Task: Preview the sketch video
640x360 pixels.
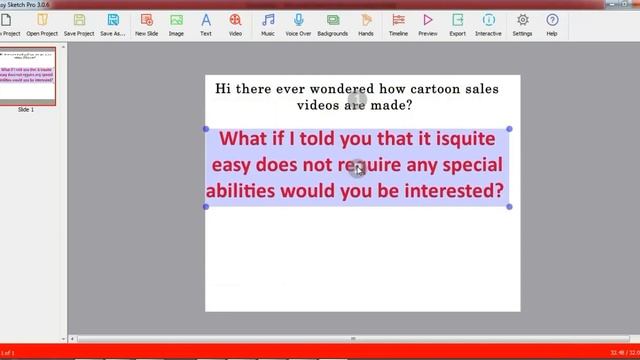Action: coord(428,24)
